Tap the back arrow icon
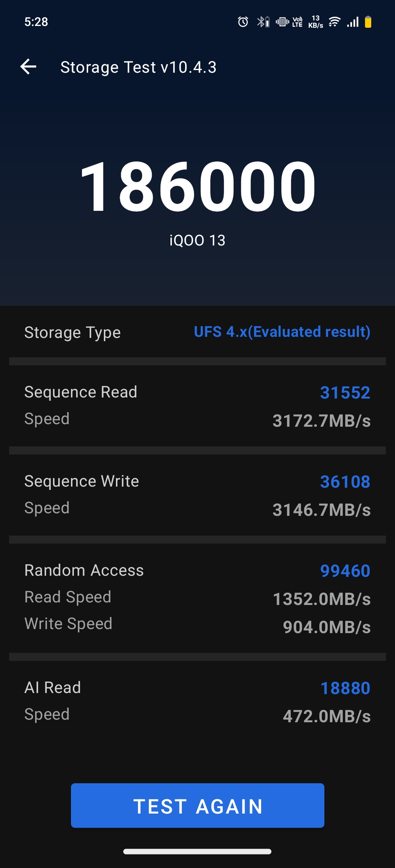 28,67
